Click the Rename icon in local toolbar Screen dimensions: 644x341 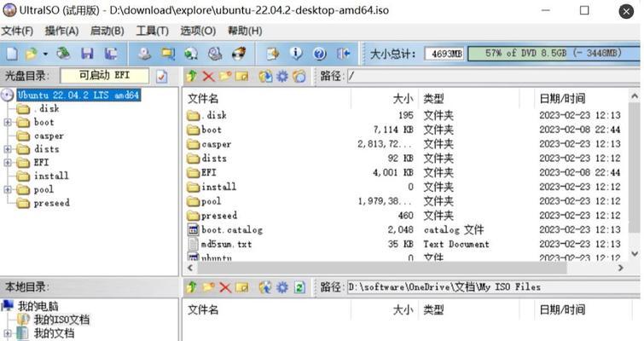pos(242,287)
